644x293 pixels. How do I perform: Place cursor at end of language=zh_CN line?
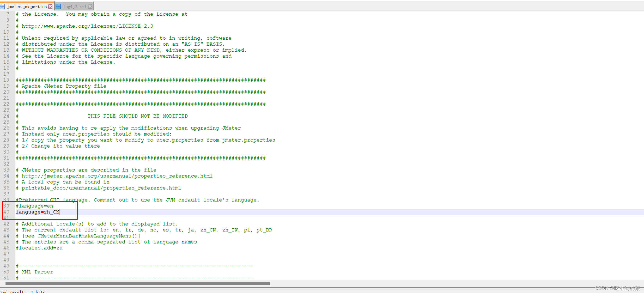point(60,212)
